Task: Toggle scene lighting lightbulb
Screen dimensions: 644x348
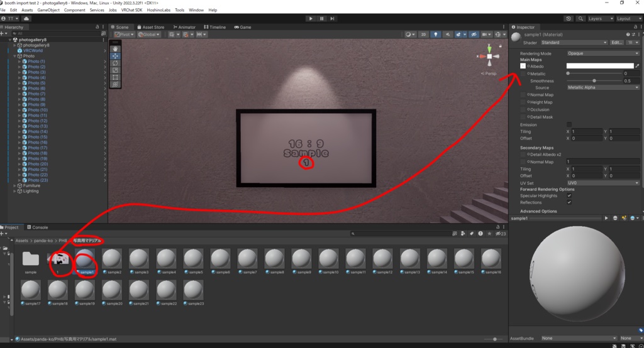Action: point(435,35)
